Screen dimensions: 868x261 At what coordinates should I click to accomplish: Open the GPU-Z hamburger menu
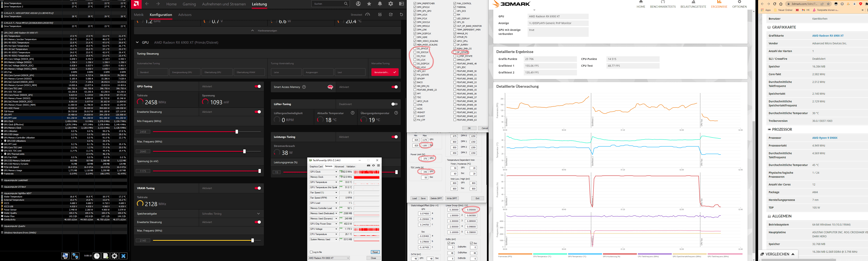coord(378,165)
